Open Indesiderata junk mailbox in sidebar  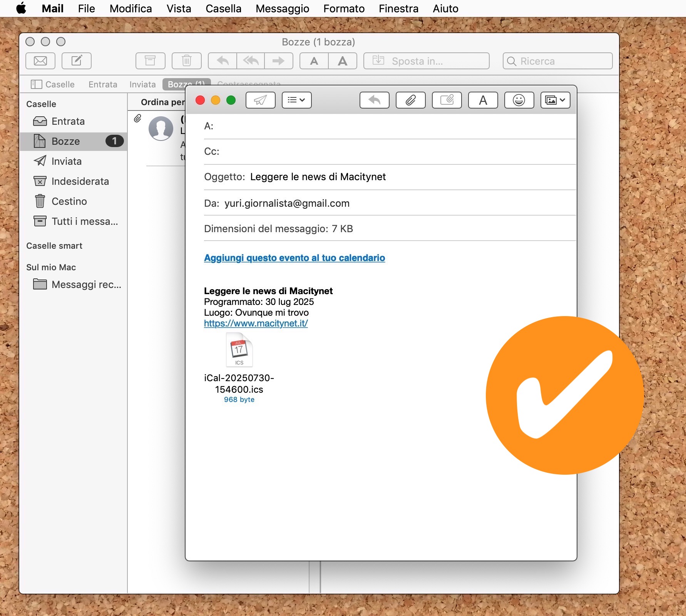click(73, 181)
